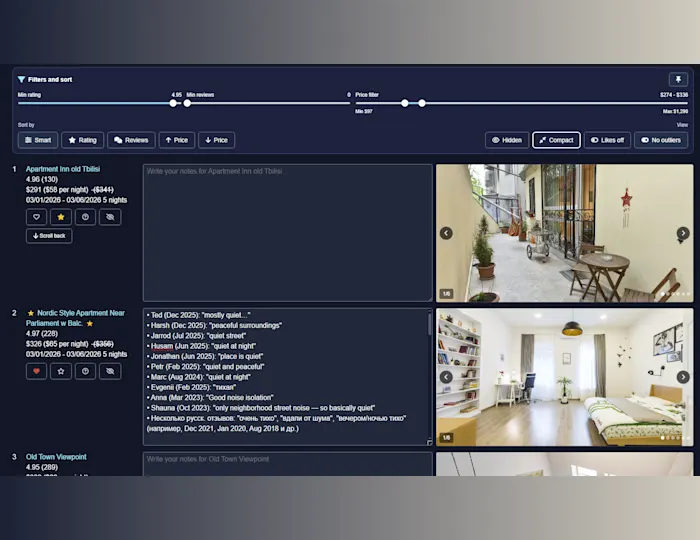The height and width of the screenshot is (540, 700).
Task: Click the notes field for Old Town Viewpoint
Action: [288, 464]
